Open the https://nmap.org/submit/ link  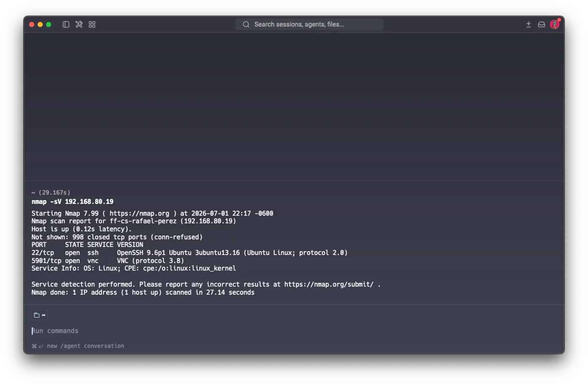pos(329,285)
